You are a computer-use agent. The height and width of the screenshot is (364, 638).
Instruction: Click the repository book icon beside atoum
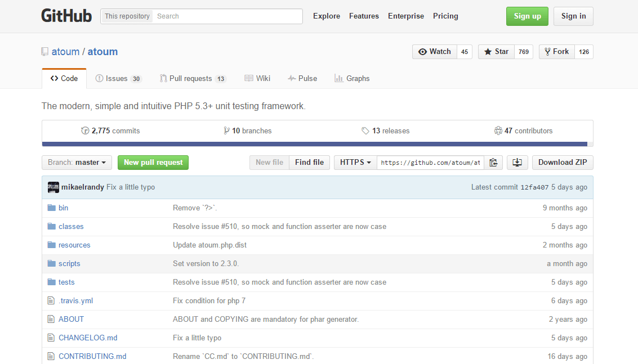[x=44, y=52]
